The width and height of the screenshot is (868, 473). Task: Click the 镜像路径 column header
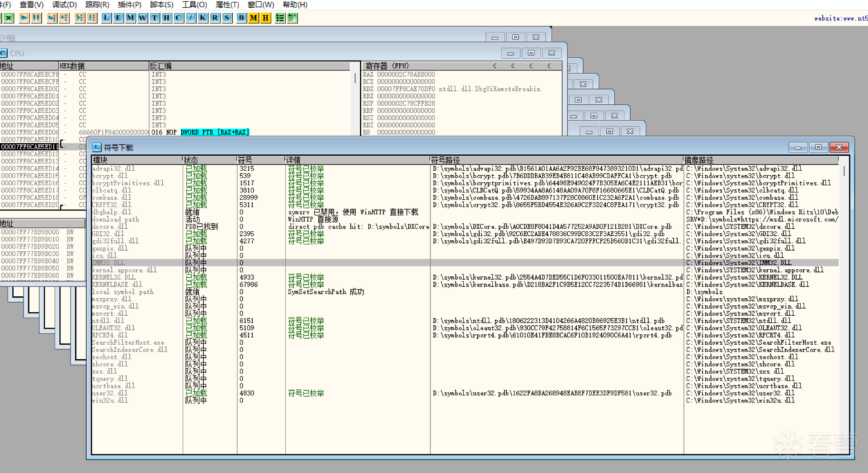[x=761, y=160]
